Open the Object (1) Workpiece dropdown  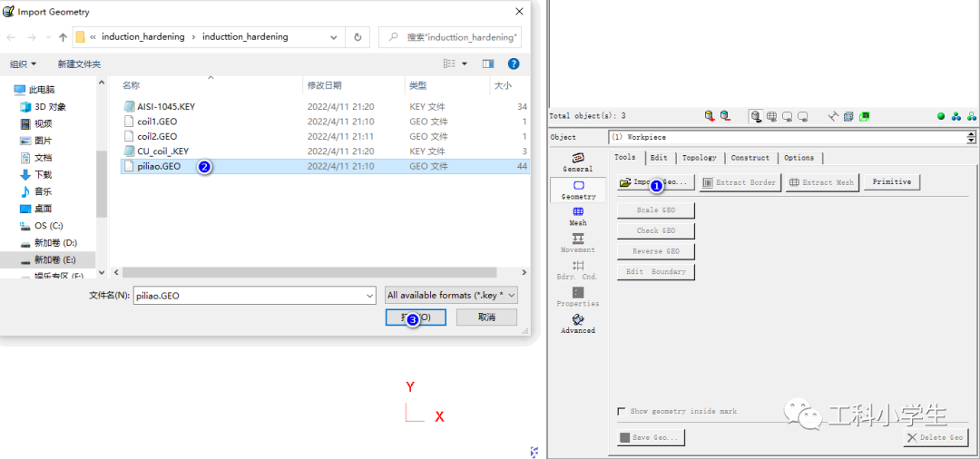tap(787, 137)
